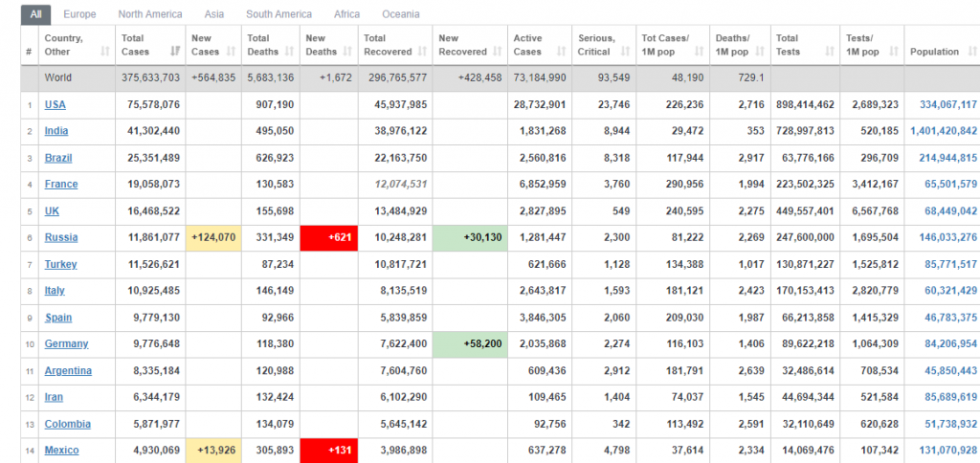Select the All tab
980x463 pixels.
point(35,13)
